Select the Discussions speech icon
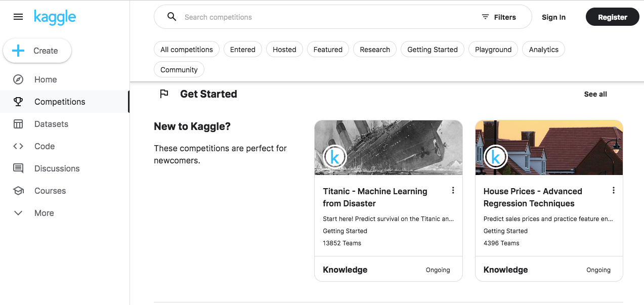 18,168
